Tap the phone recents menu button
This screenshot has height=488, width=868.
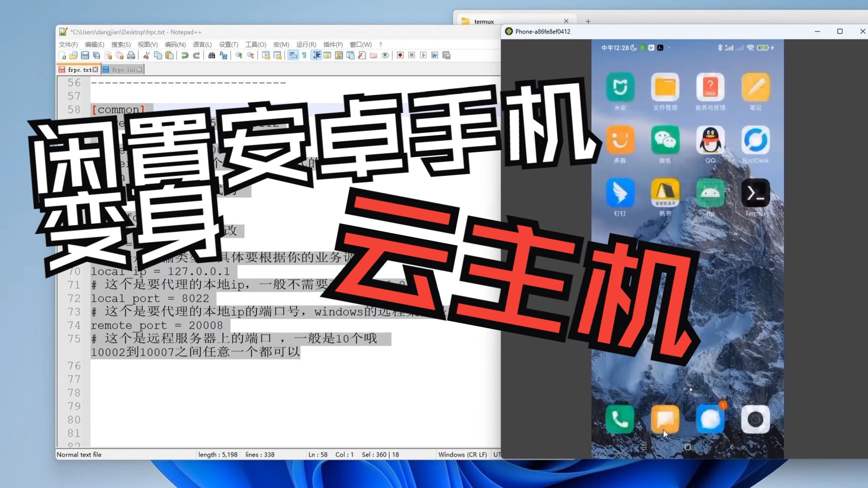[x=644, y=447]
